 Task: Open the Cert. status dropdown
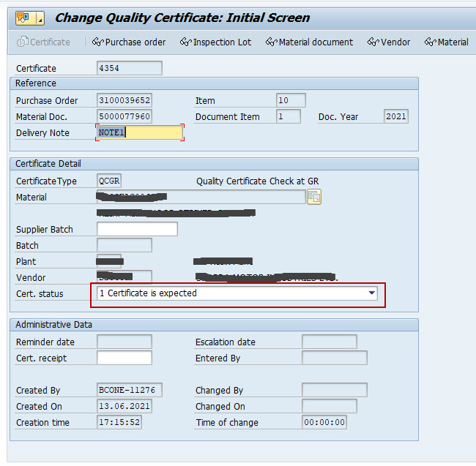pos(371,293)
